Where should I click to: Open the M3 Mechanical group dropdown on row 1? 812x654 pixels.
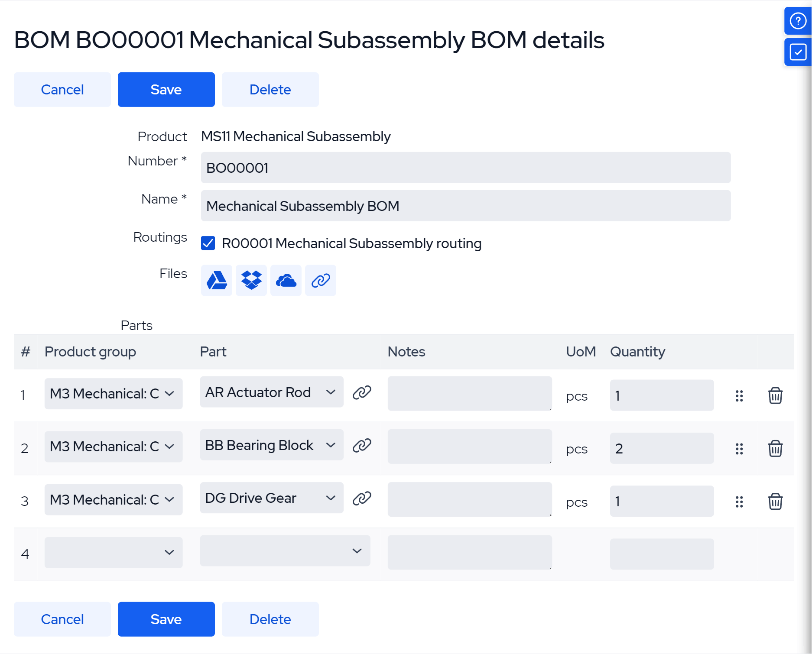(x=113, y=394)
